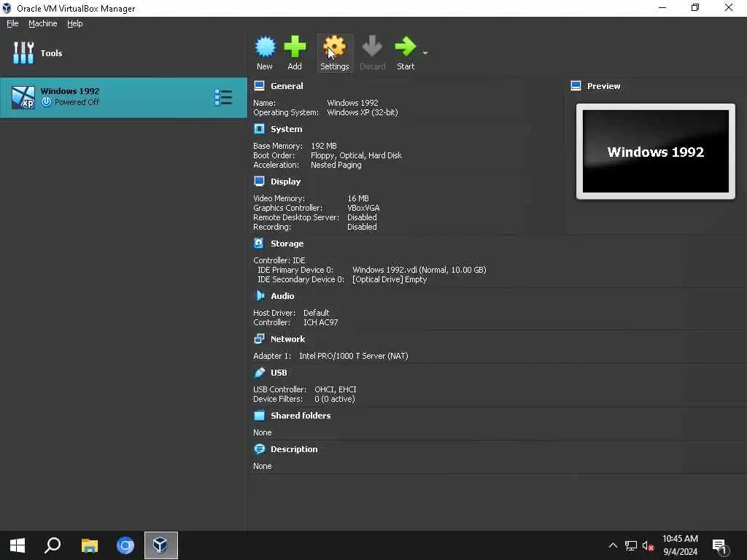Open the General section header
747x560 pixels.
click(x=287, y=86)
